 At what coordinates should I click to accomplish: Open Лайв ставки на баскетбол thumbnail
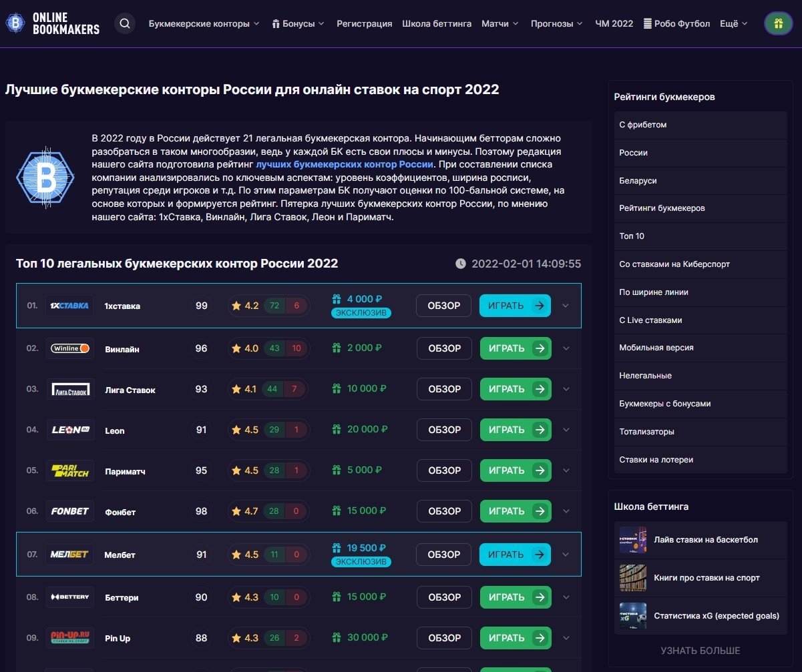633,540
